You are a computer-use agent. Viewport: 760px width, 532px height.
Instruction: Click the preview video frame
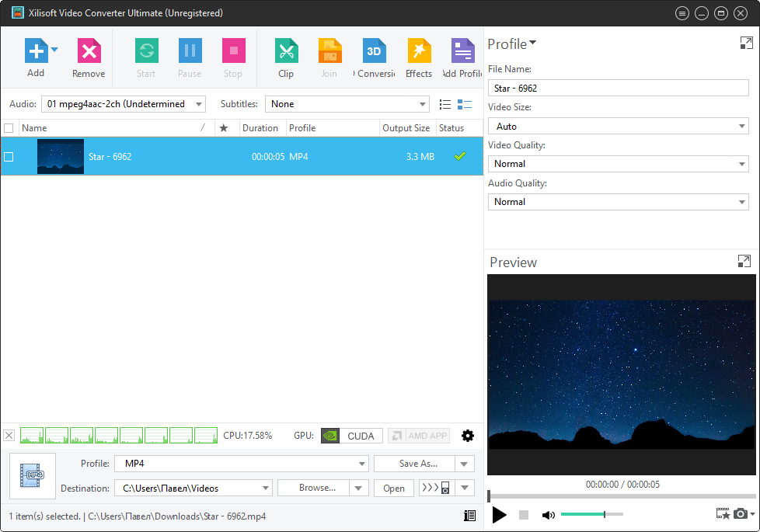[x=622, y=374]
